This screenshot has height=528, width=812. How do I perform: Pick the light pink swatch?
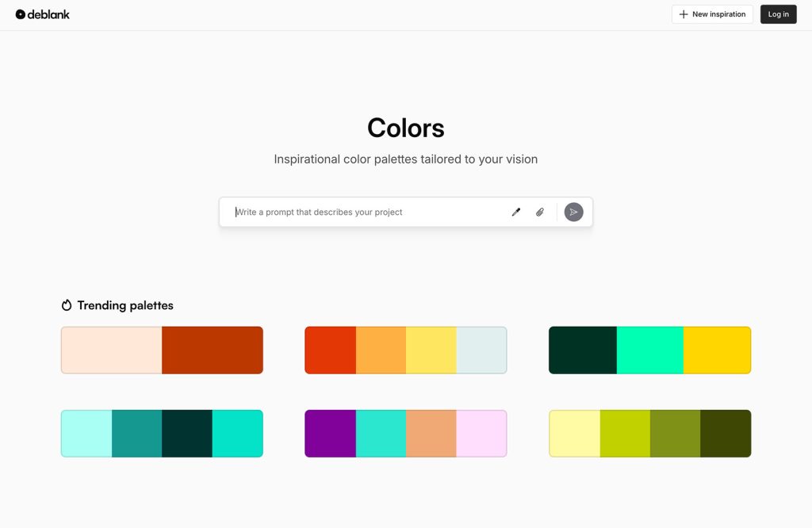[x=481, y=433]
